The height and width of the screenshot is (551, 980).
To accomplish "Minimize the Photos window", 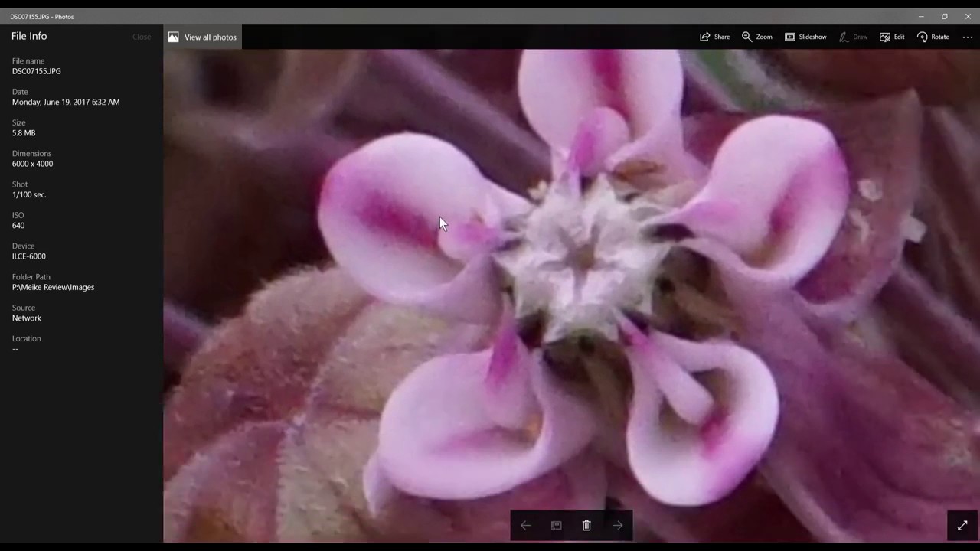I will tap(921, 16).
